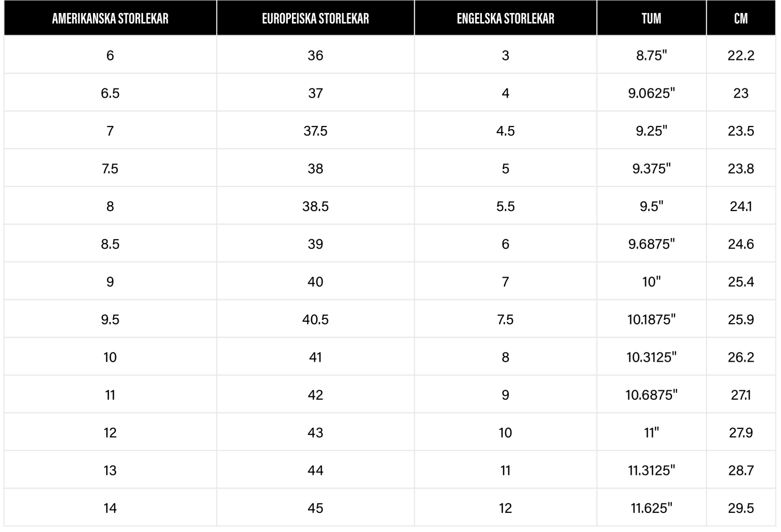Select American size 6.5 cell

[x=110, y=93]
